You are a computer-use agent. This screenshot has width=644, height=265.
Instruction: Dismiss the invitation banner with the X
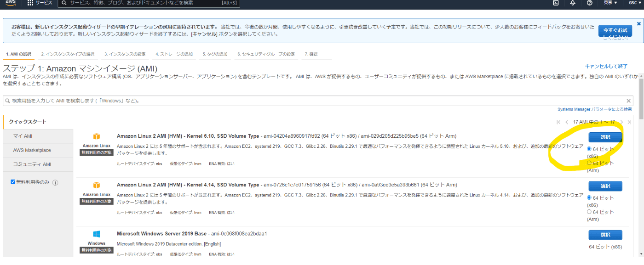[638, 23]
